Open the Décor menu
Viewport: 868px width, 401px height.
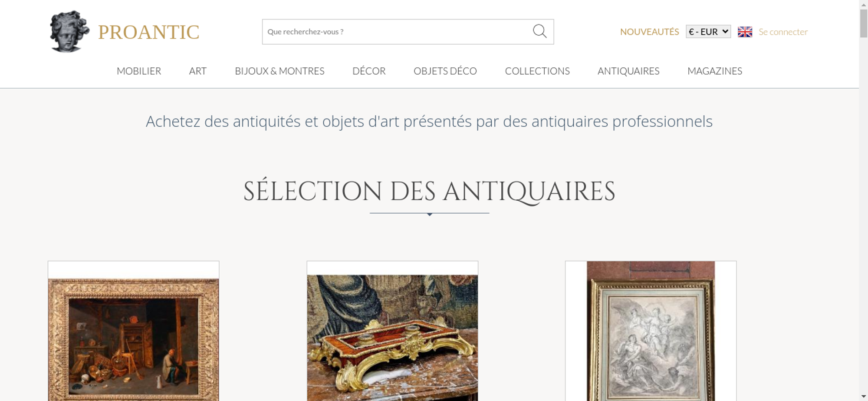369,71
